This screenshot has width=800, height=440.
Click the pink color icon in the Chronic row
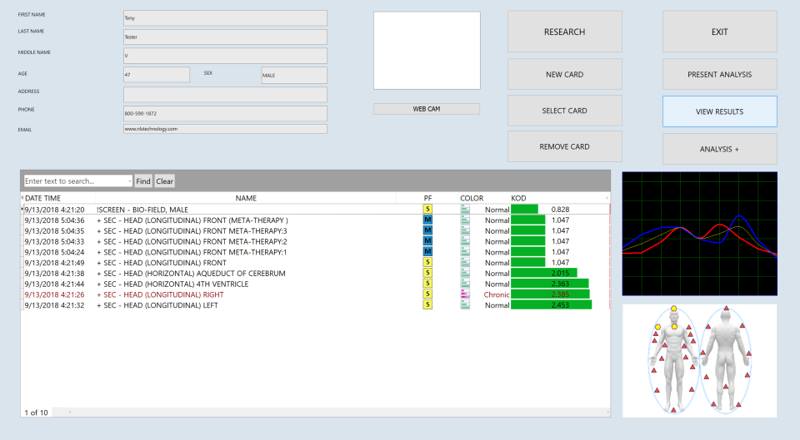tap(465, 295)
